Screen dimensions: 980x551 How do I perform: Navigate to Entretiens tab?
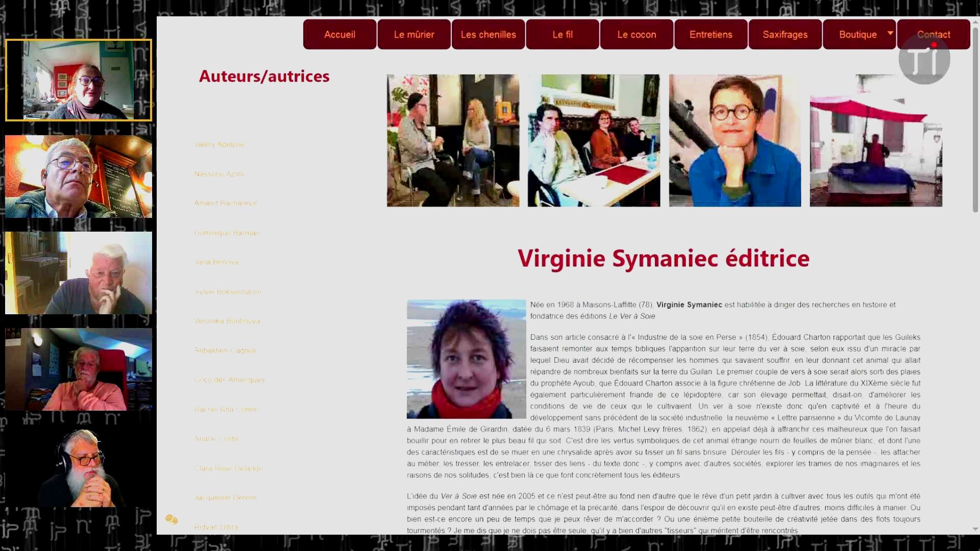tap(710, 35)
